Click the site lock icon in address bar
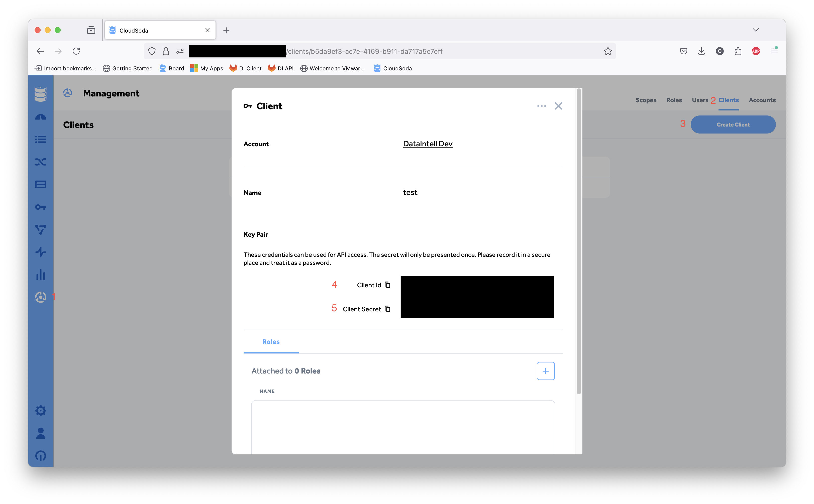 click(166, 51)
